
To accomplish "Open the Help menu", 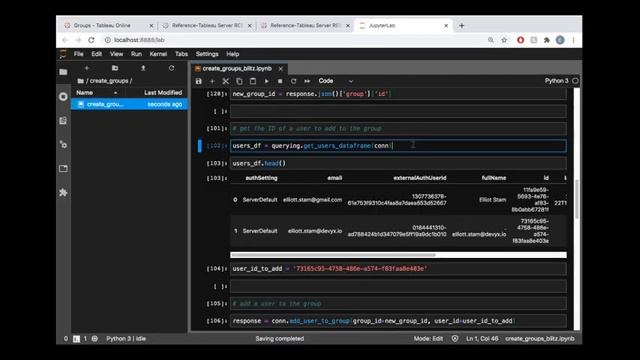I will pyautogui.click(x=233, y=54).
